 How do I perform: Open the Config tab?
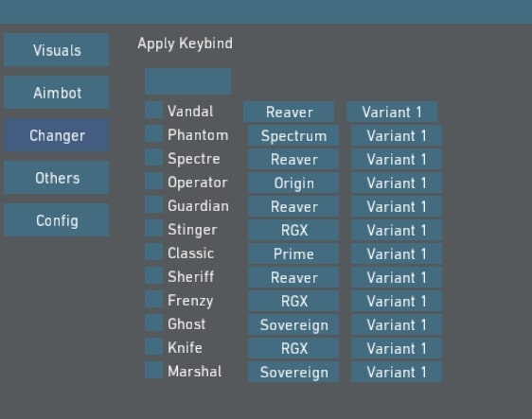[x=56, y=220]
